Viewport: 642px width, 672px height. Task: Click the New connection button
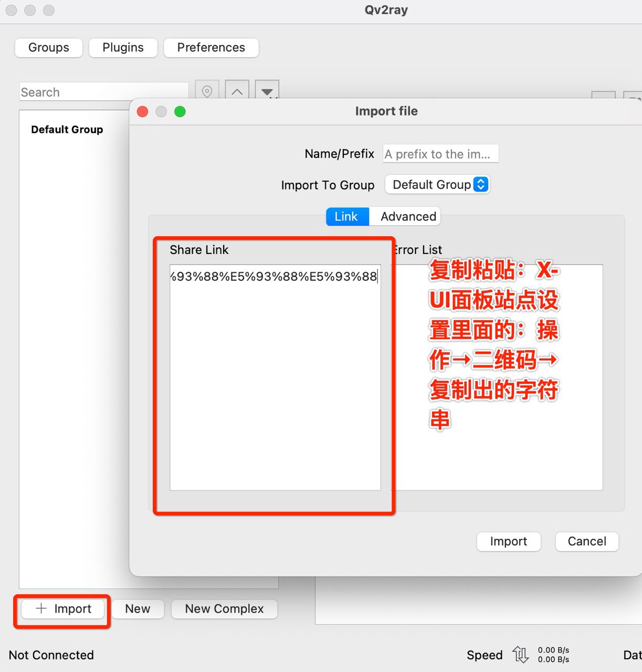coord(138,609)
